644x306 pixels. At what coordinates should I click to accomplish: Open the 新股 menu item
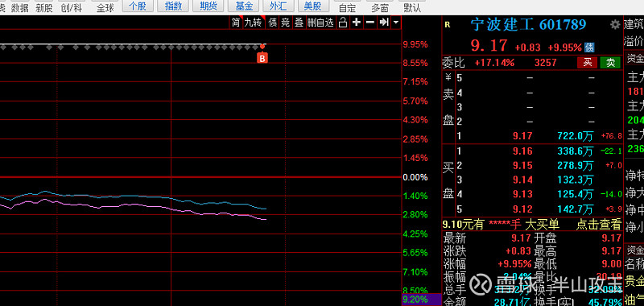(44, 7)
